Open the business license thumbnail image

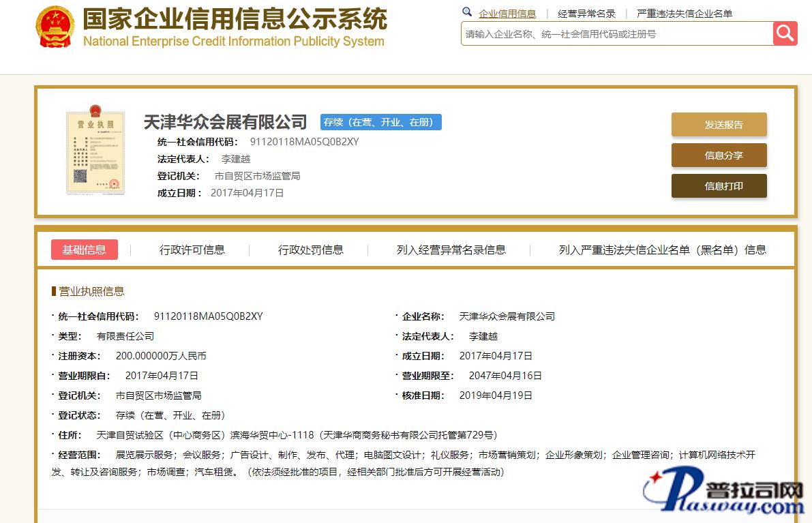click(95, 150)
